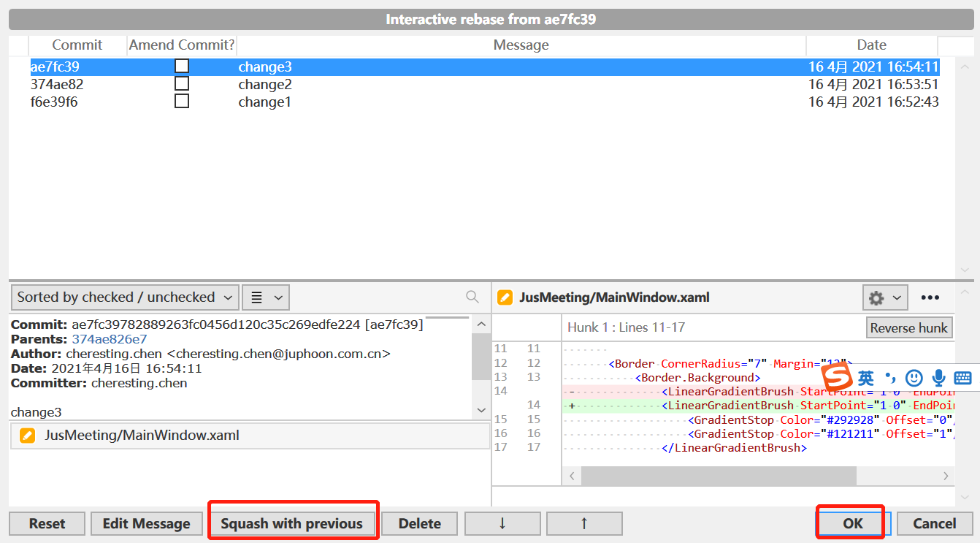Open parent commit 374ae826e7 link

click(x=108, y=339)
